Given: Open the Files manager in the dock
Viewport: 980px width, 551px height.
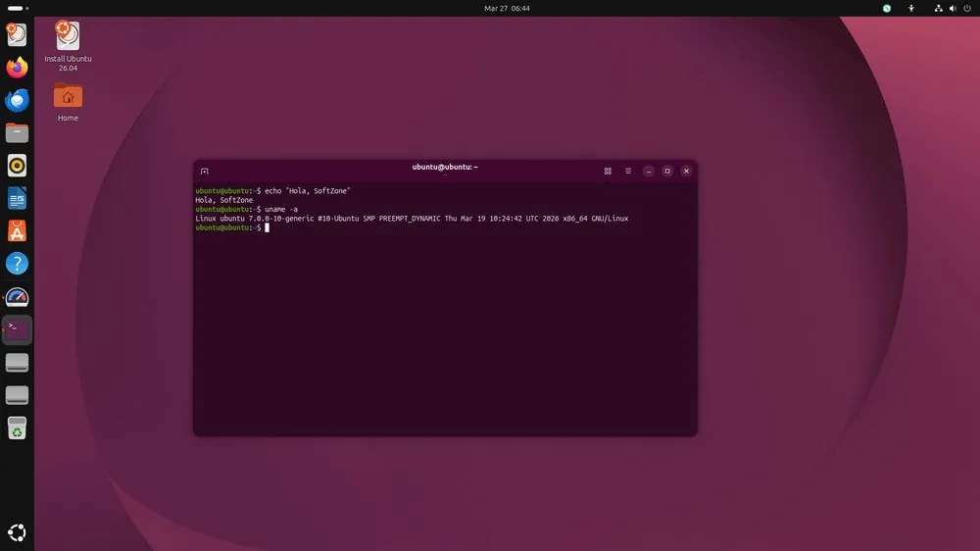Looking at the screenshot, I should point(17,132).
